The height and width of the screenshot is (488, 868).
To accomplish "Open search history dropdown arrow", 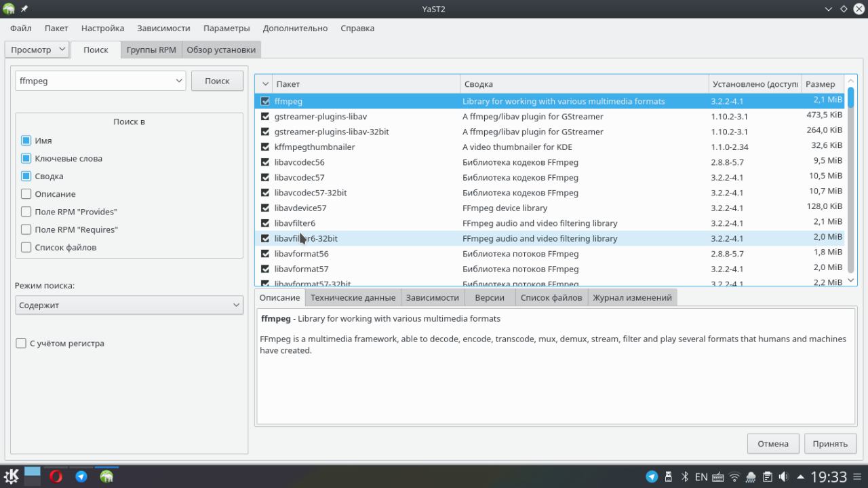I will point(179,81).
